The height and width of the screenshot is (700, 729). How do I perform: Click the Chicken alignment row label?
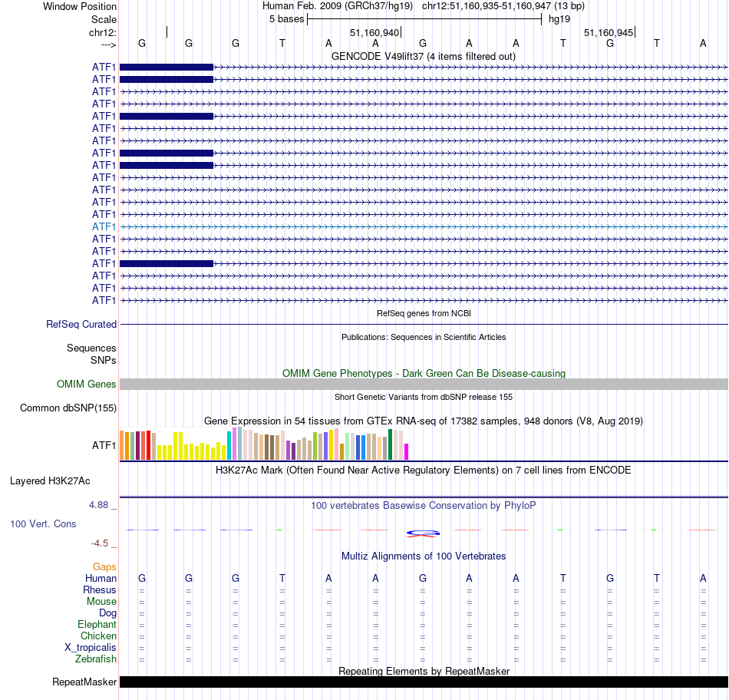[98, 636]
